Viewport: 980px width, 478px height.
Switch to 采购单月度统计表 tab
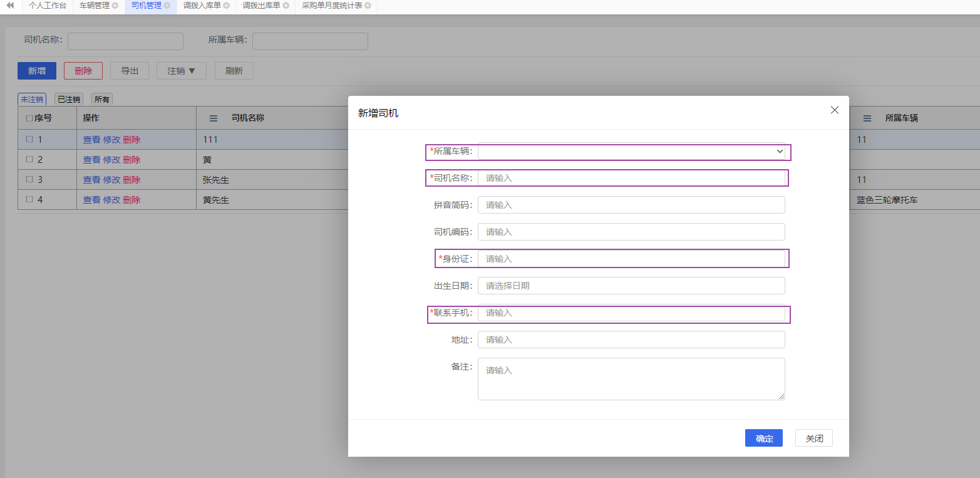coord(332,6)
